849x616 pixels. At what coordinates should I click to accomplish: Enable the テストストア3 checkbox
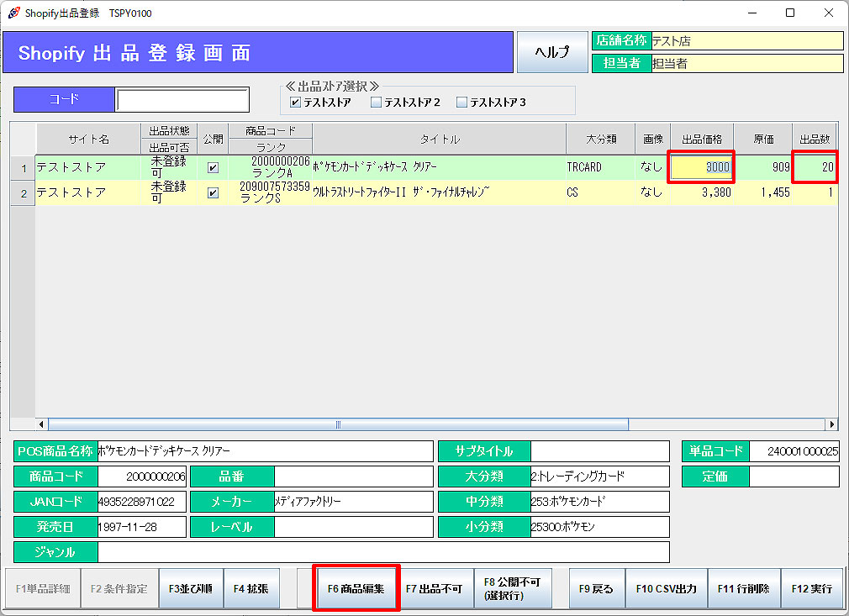pos(461,103)
